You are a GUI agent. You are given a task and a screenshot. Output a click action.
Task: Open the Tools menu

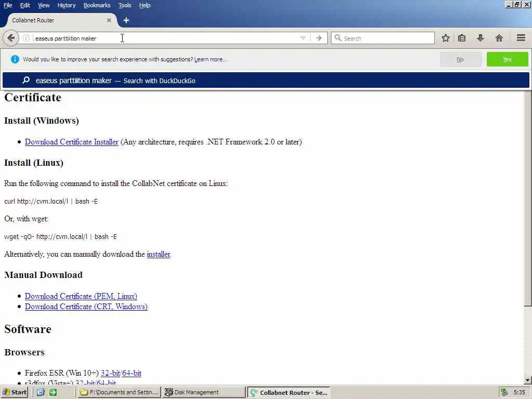(125, 5)
